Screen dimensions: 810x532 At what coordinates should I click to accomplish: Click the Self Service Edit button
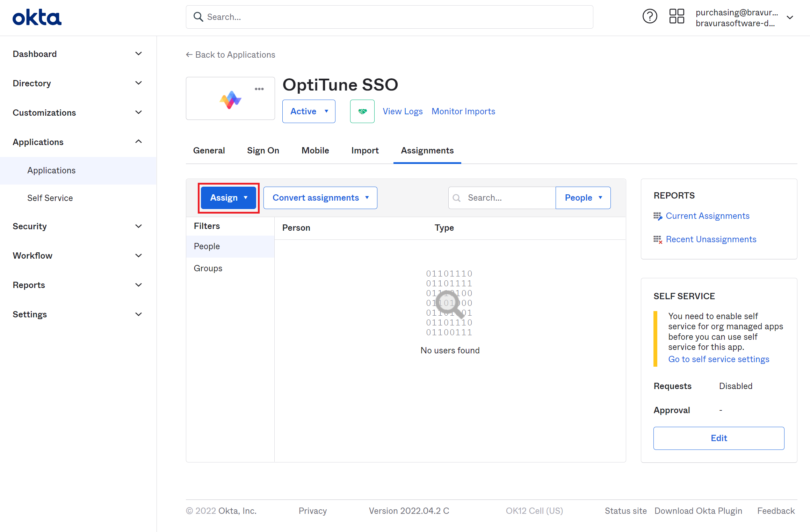(719, 438)
